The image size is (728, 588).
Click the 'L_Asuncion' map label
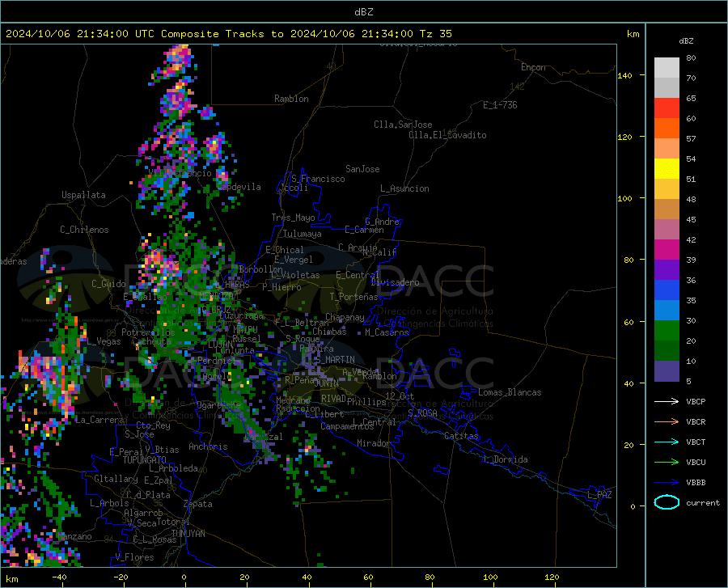(x=404, y=188)
